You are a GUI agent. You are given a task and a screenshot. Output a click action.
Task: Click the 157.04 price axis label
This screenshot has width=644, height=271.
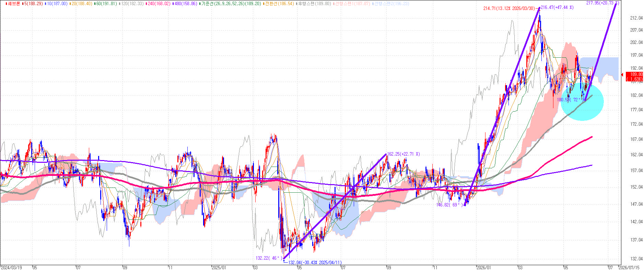636,170
